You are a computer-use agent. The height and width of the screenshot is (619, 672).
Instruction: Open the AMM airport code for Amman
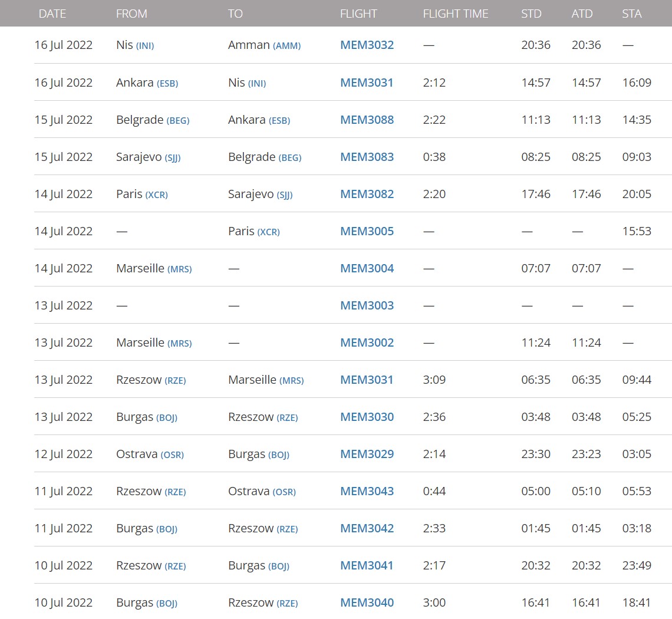pos(286,46)
